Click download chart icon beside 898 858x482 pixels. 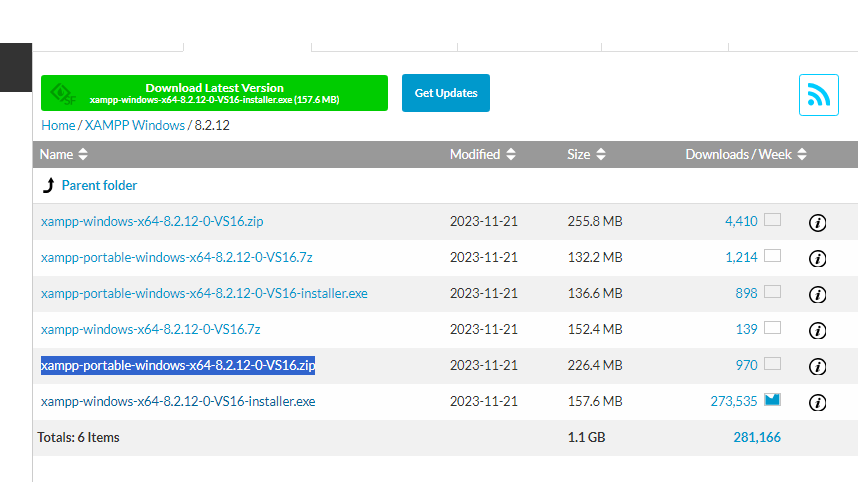click(x=773, y=292)
